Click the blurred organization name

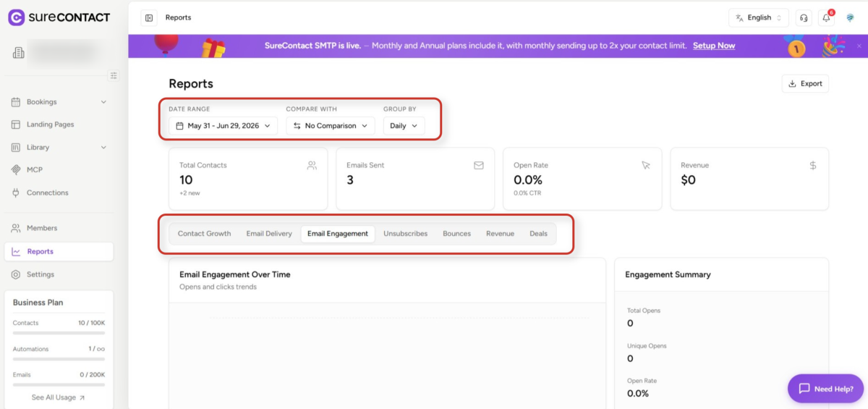pos(63,52)
